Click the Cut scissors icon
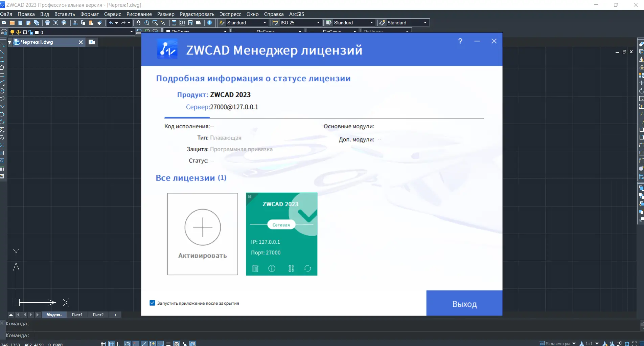 75,23
